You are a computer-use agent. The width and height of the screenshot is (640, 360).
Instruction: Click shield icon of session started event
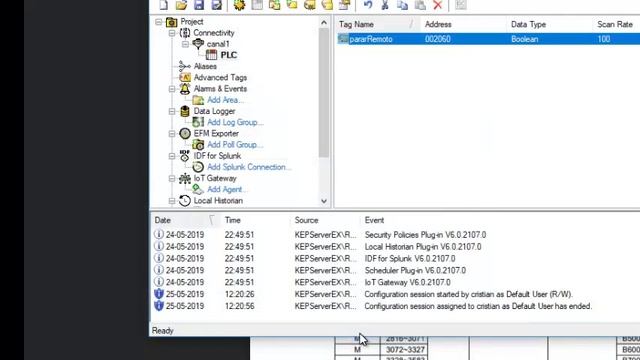click(159, 294)
